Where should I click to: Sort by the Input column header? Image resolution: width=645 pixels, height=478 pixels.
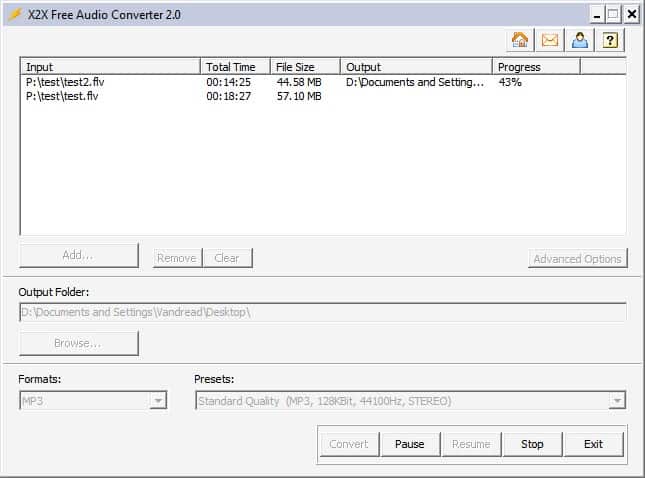click(110, 67)
